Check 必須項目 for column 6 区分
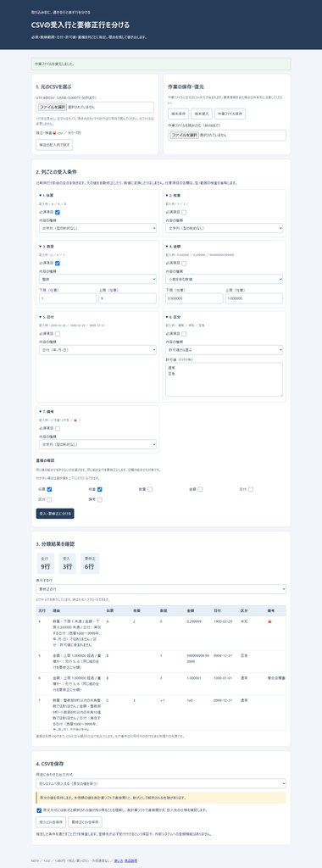 [x=184, y=334]
